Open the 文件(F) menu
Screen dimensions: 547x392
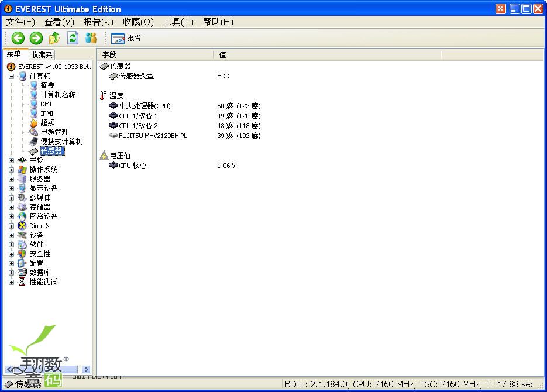[20, 22]
